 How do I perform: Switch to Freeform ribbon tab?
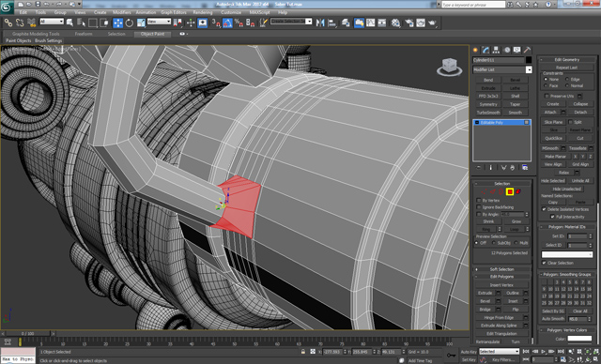(84, 34)
